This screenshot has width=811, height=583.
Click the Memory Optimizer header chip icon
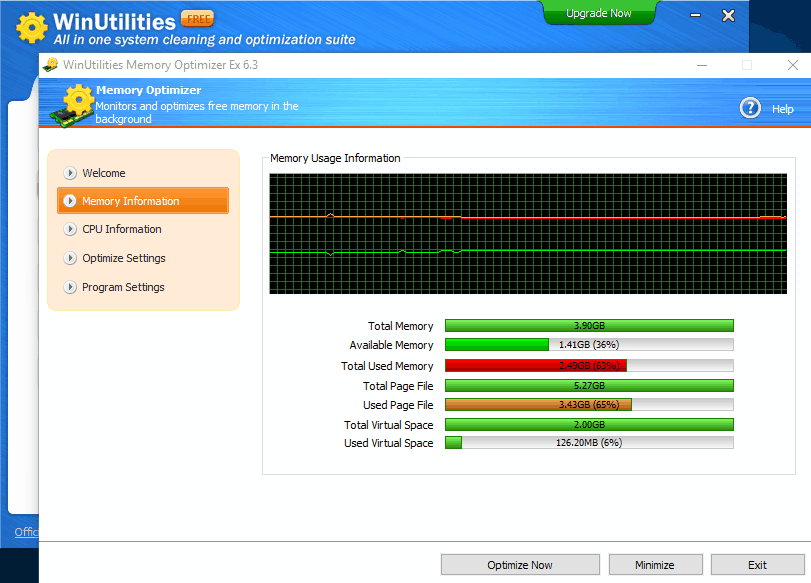tap(72, 106)
